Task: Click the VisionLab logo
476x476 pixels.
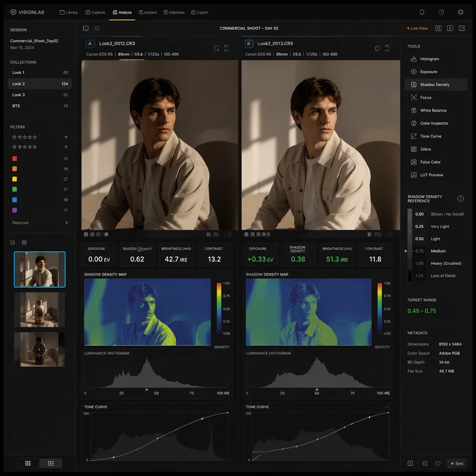Action: [x=27, y=12]
